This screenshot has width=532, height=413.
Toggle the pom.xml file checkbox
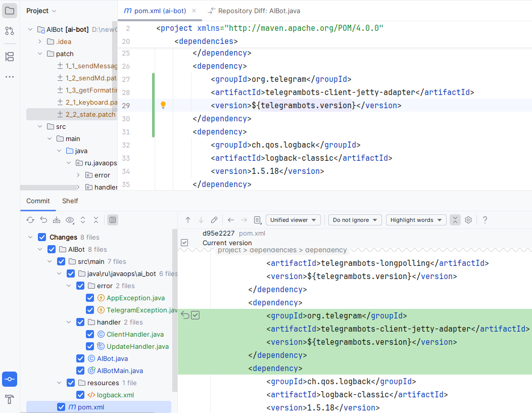(61, 407)
